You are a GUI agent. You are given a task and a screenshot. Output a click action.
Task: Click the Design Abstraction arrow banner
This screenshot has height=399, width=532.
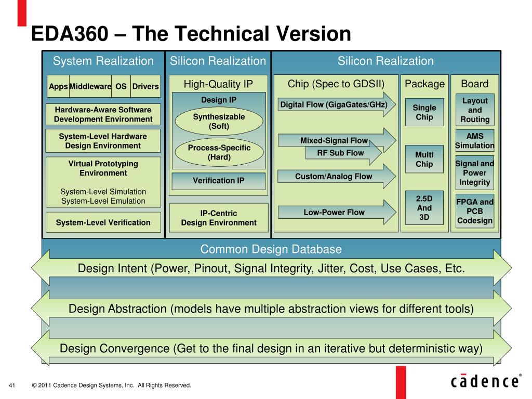tap(271, 309)
